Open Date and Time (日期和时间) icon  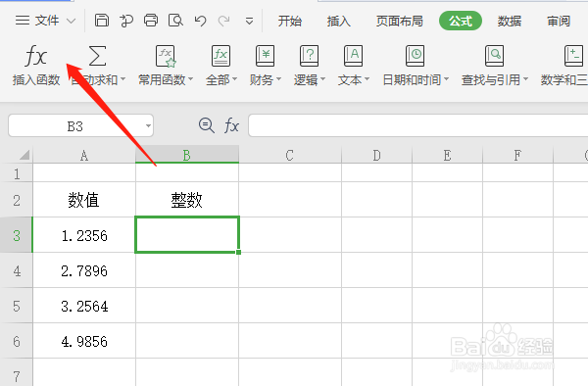[415, 56]
